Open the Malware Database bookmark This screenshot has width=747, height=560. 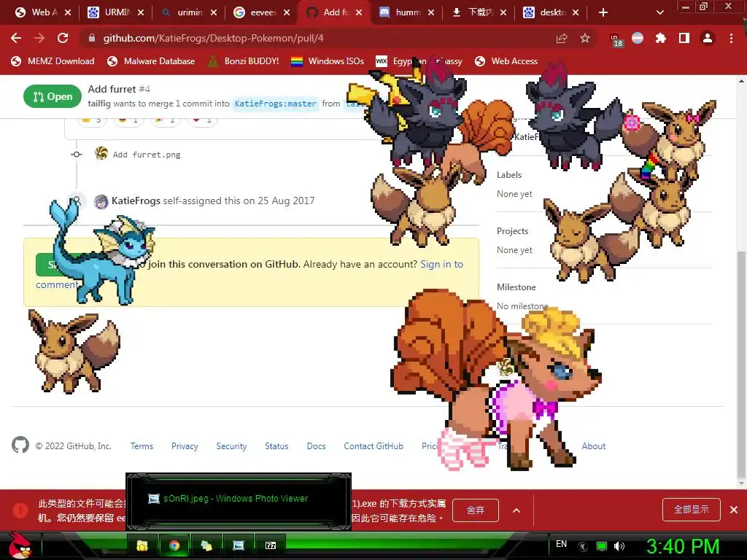[152, 61]
